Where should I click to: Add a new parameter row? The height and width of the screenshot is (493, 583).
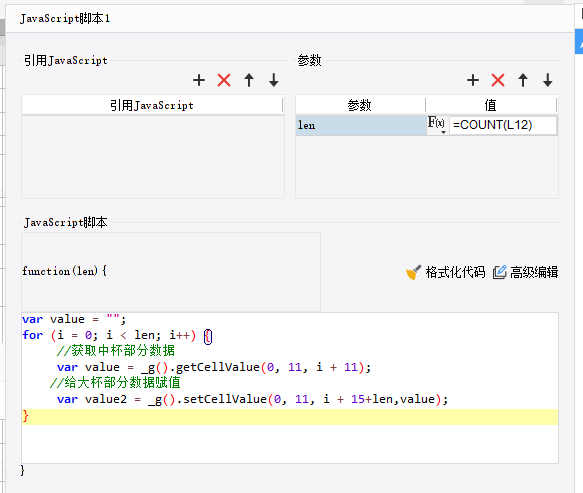[x=473, y=80]
